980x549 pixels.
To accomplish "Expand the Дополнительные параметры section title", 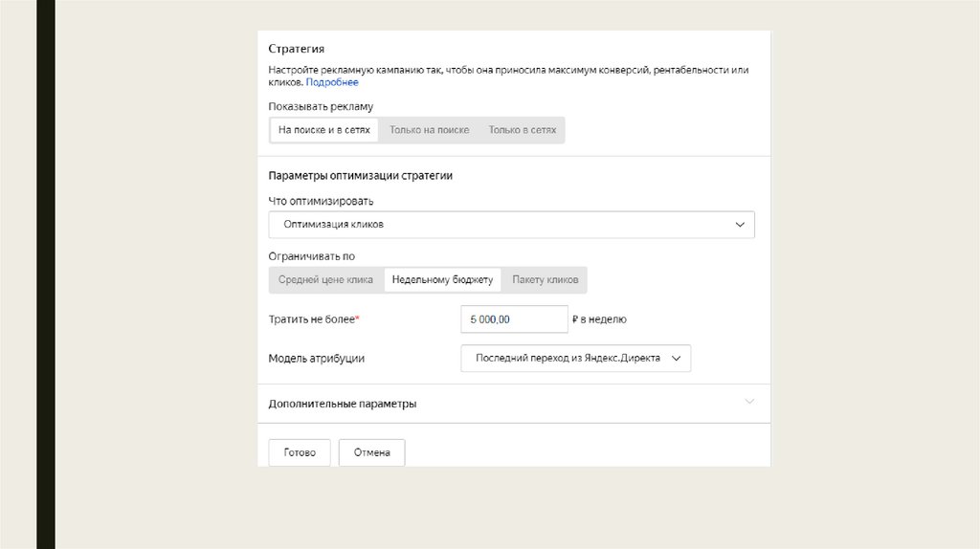I will pyautogui.click(x=343, y=404).
